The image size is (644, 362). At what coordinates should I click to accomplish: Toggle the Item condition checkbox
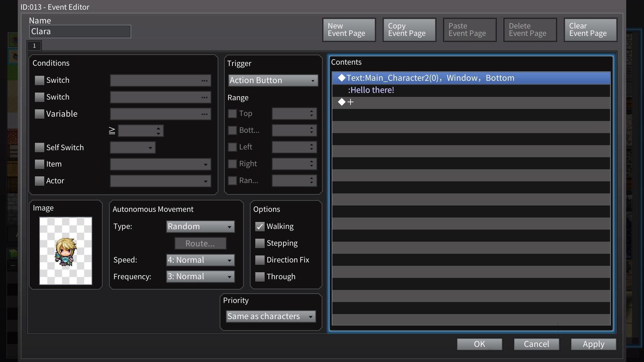click(x=39, y=164)
